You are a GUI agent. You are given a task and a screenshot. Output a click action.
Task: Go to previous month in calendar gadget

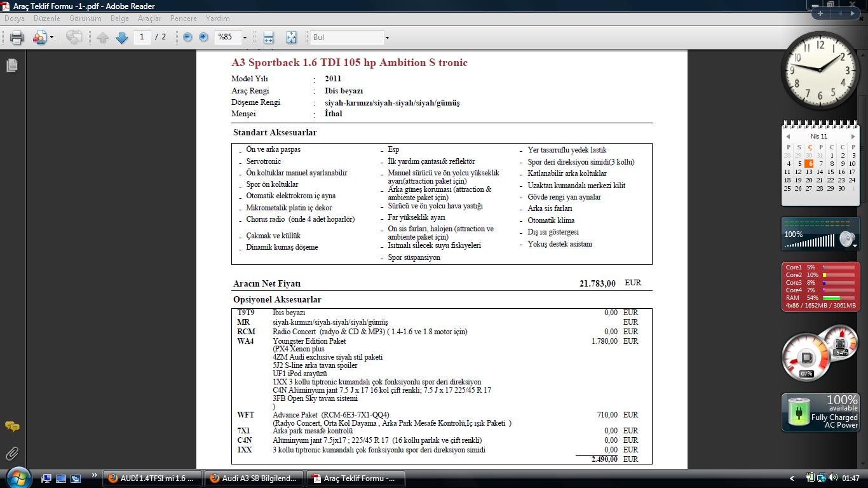(788, 137)
